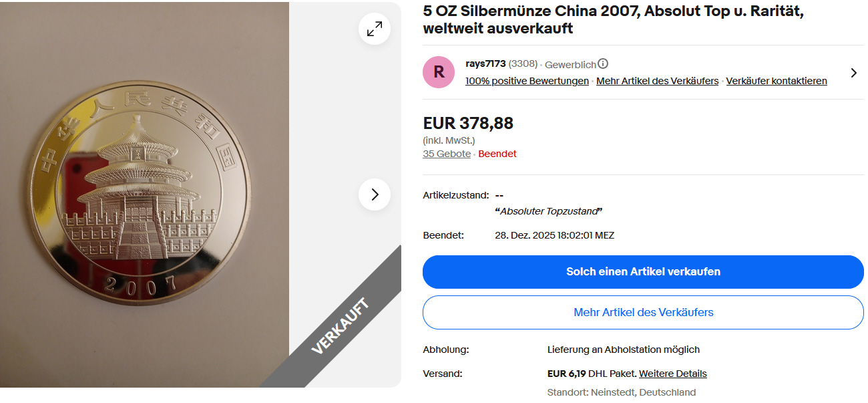Open Verkäufer kontaktieren link
The image size is (868, 403).
[777, 81]
